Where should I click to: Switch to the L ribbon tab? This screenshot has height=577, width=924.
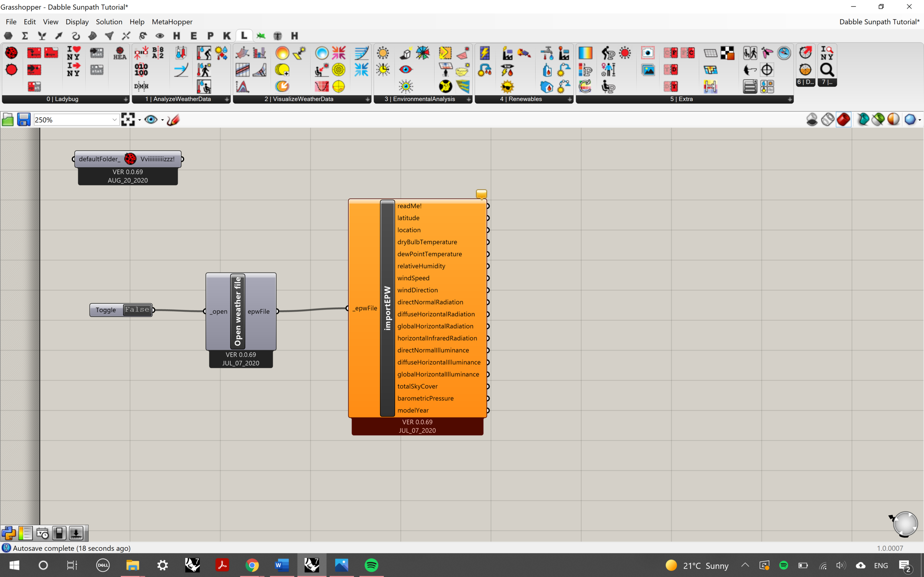[244, 35]
